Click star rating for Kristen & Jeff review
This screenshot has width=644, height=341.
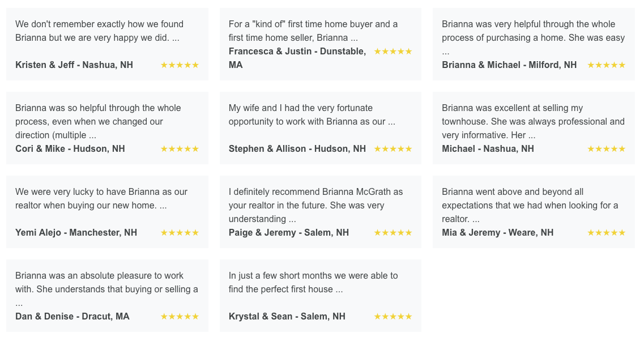click(180, 65)
